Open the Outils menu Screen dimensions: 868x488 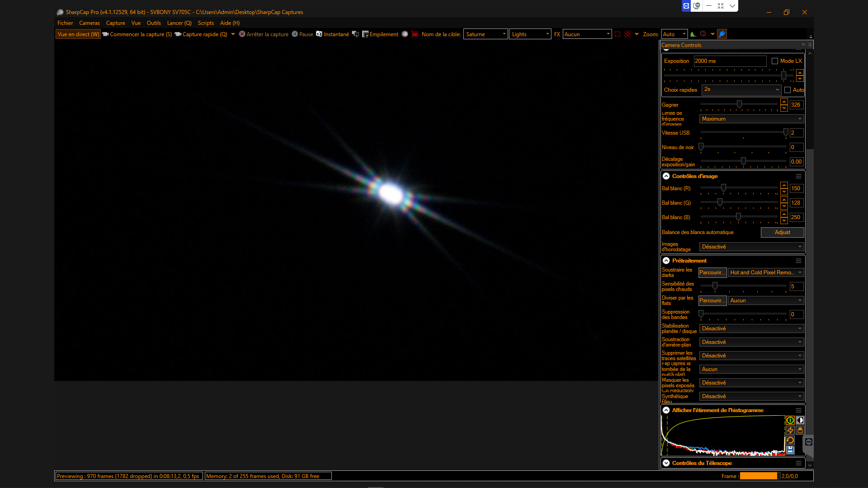(x=154, y=23)
